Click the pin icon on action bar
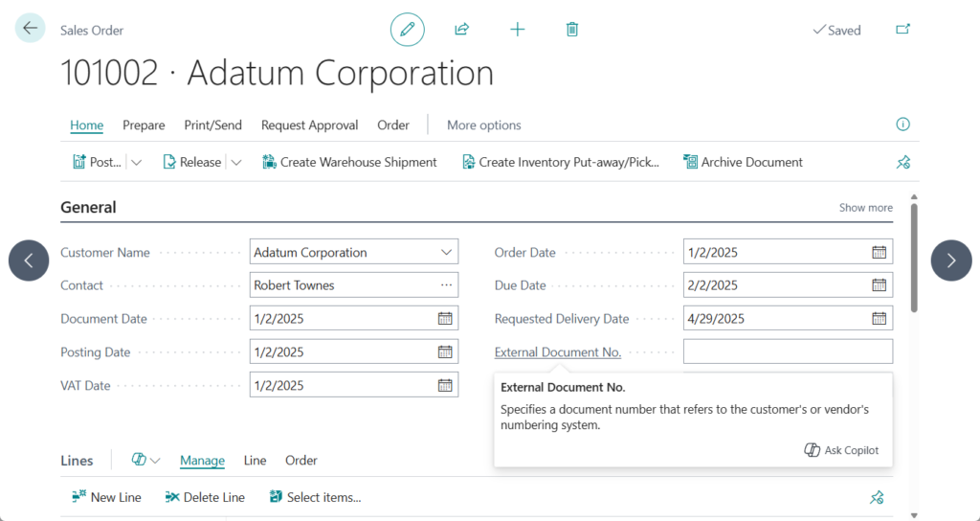Viewport: 980px width, 521px height. point(902,163)
